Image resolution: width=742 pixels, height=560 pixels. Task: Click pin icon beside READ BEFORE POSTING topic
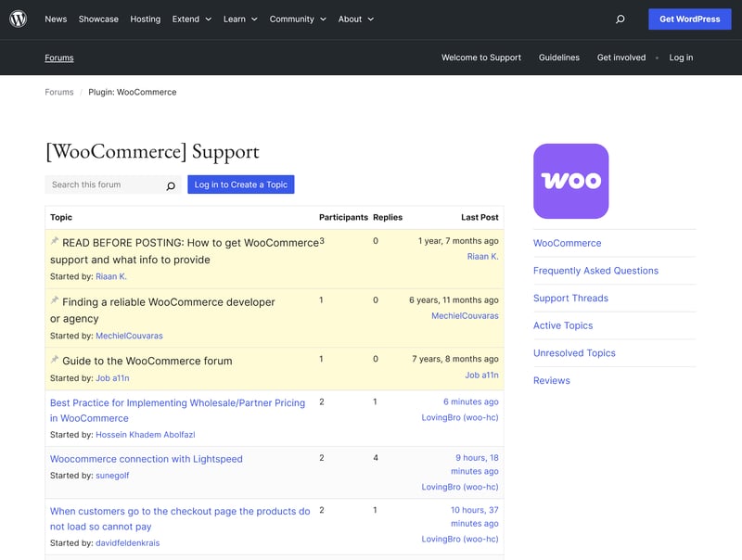click(x=55, y=242)
